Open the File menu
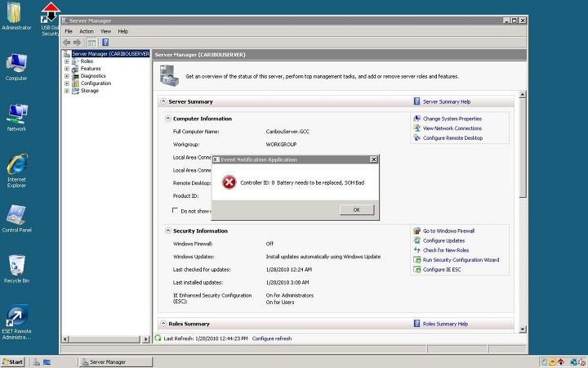The width and height of the screenshot is (588, 368). point(69,32)
